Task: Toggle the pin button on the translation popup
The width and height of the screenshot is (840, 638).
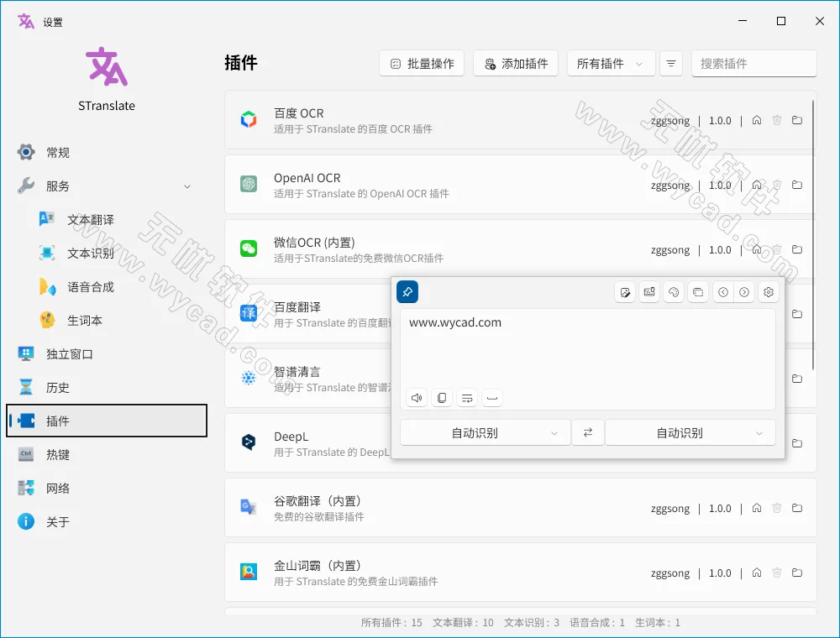Action: tap(407, 291)
